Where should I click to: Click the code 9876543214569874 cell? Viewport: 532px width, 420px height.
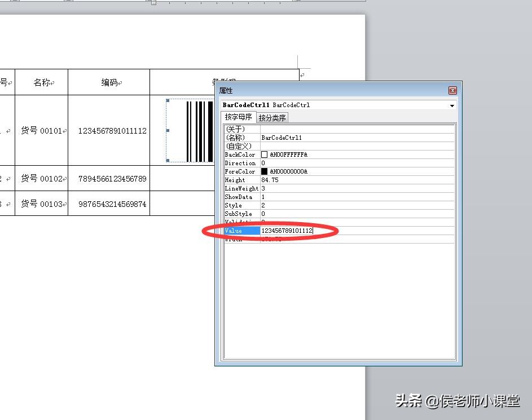(x=109, y=204)
